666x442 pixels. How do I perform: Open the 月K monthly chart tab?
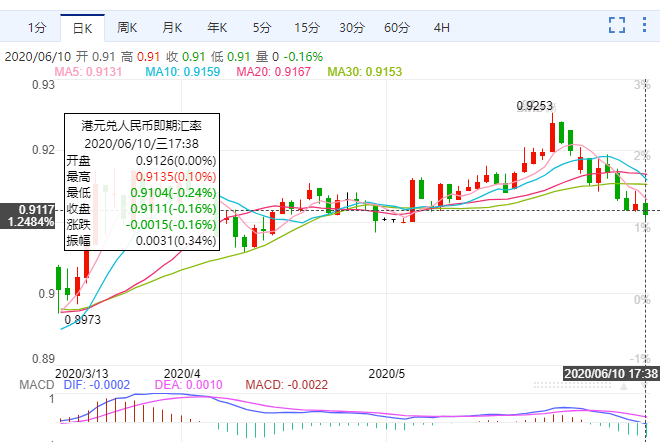(x=172, y=26)
